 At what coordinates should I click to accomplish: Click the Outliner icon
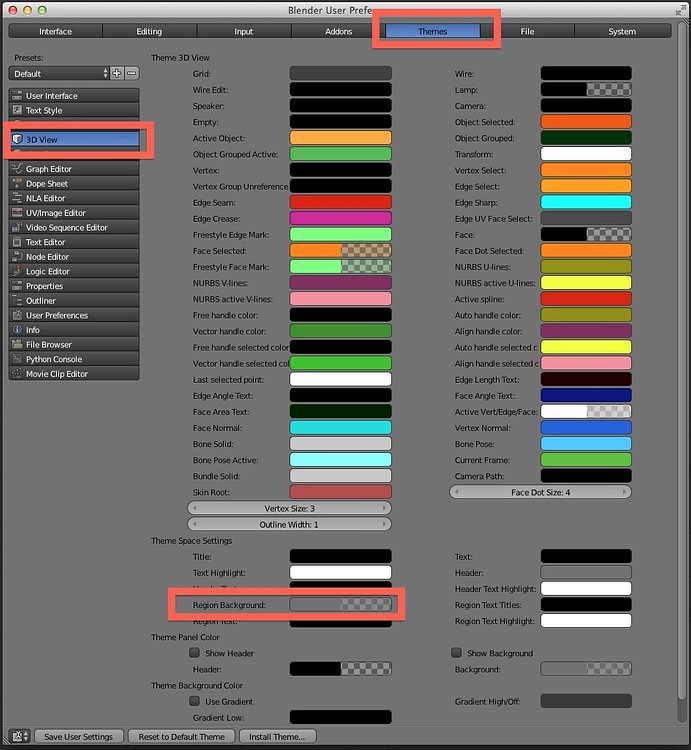pyautogui.click(x=17, y=300)
